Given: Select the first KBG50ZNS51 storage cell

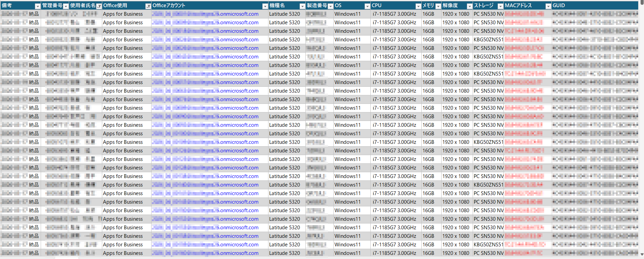Looking at the screenshot, I should [x=488, y=40].
